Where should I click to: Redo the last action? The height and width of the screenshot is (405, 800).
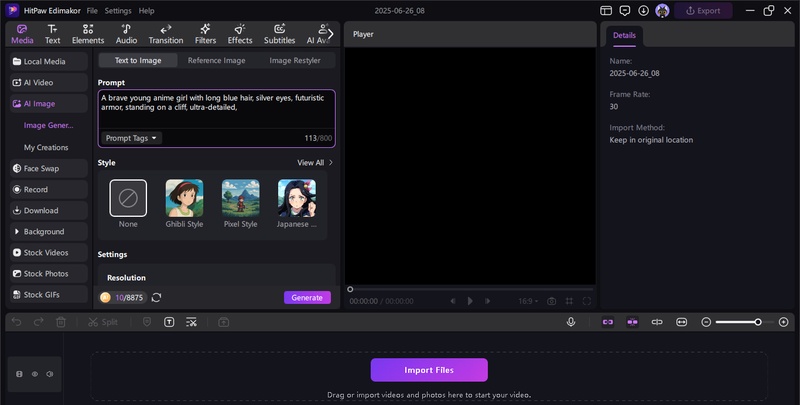coord(39,322)
